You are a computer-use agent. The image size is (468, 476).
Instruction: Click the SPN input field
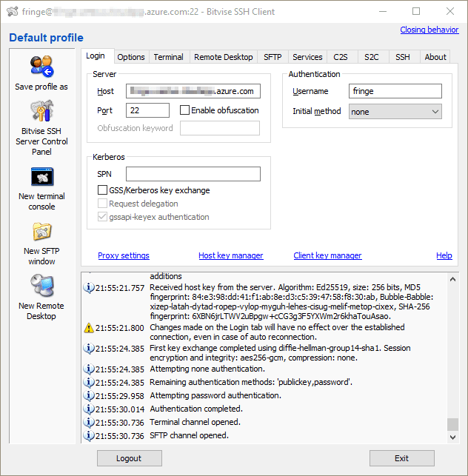coord(193,174)
